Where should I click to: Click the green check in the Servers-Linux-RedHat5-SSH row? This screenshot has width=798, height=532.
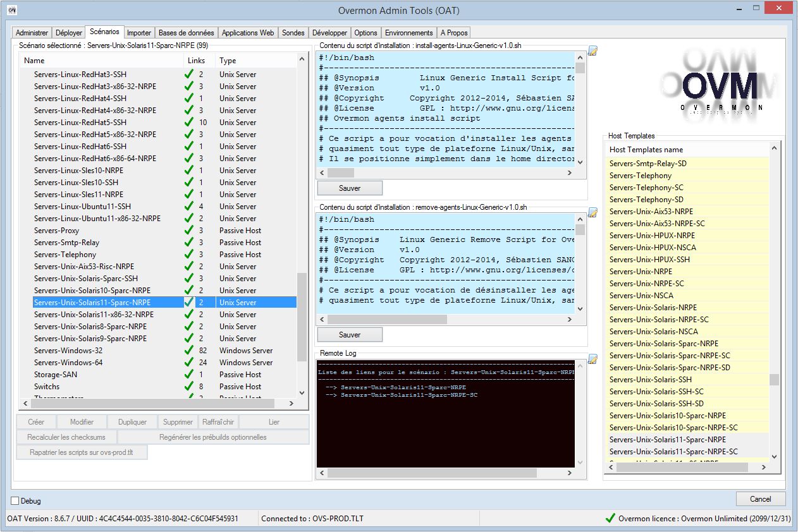188,123
